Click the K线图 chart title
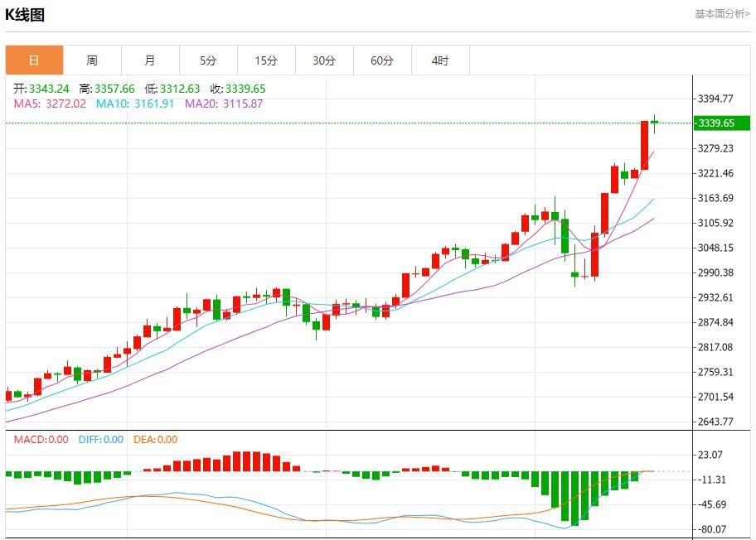 [x=25, y=13]
